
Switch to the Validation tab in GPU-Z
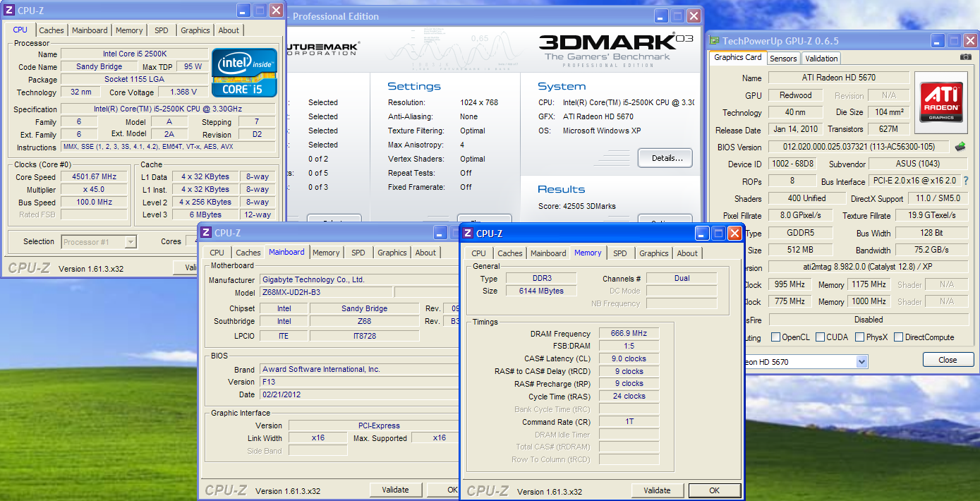click(821, 59)
